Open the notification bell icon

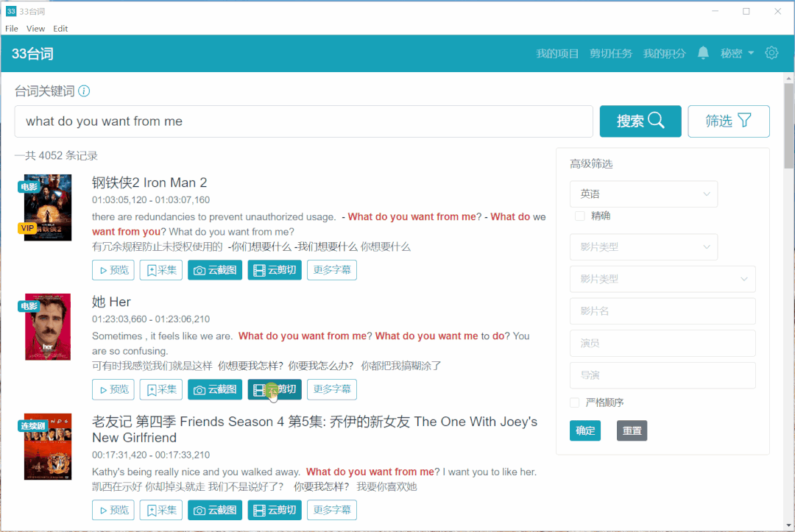(x=703, y=53)
